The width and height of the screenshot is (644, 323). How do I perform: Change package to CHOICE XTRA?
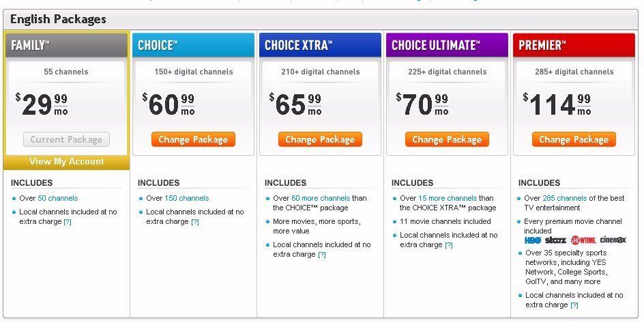coord(321,139)
